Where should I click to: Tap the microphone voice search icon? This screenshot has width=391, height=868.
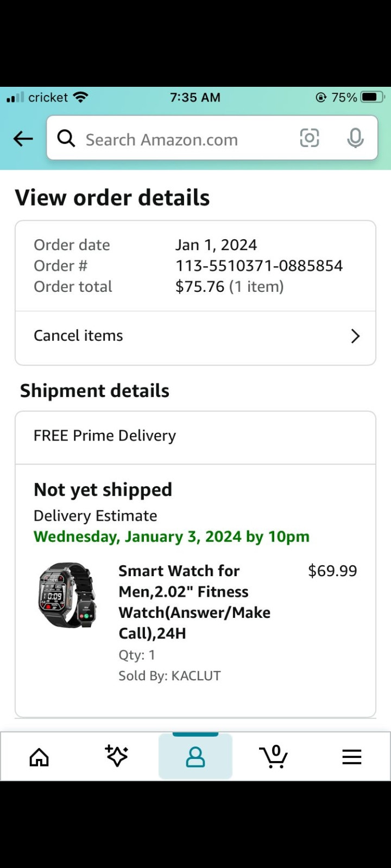click(355, 138)
